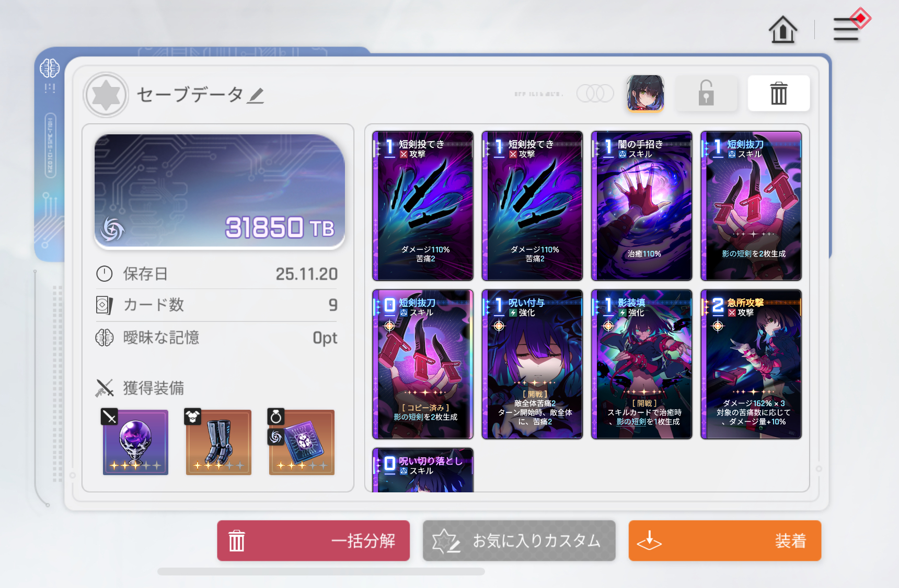This screenshot has height=588, width=899.
Task: Click the brain icon on left tab
Action: [x=50, y=68]
